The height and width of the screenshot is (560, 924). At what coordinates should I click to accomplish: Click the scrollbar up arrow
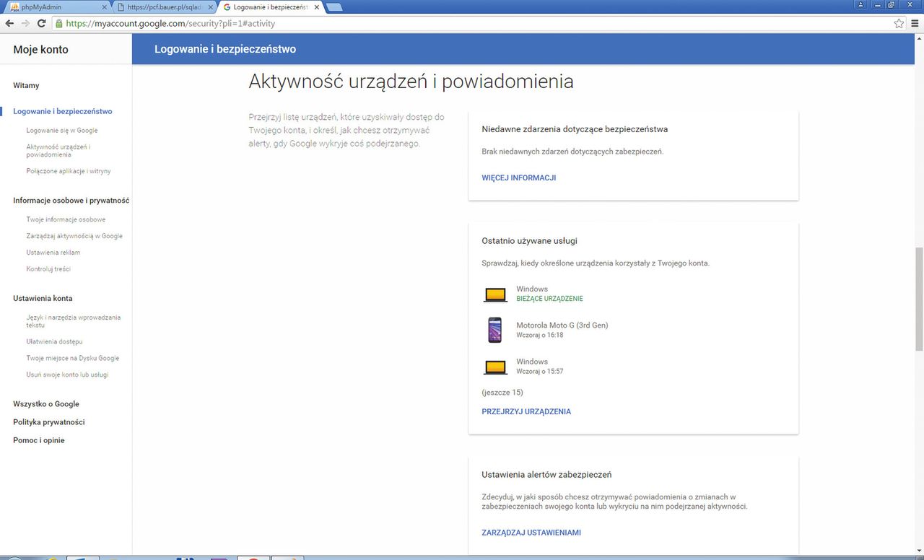pos(919,38)
